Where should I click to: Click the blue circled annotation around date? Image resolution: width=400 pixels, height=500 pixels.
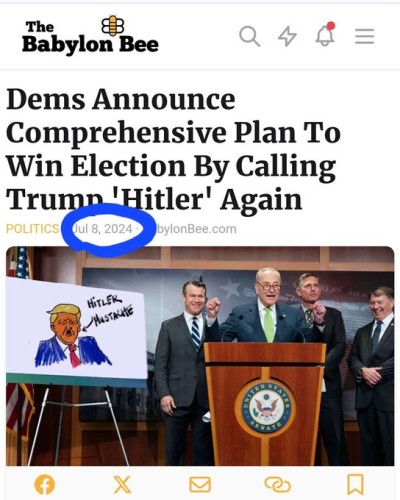coord(109,230)
